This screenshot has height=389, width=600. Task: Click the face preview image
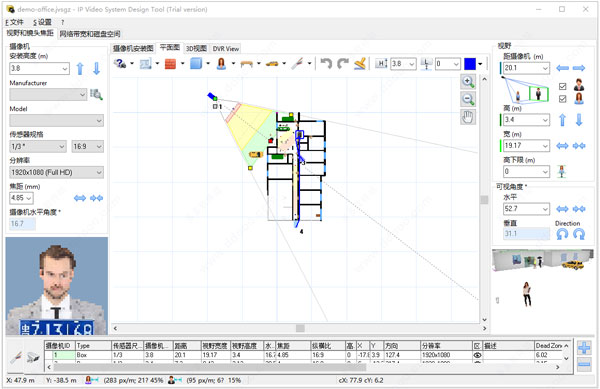coord(57,286)
